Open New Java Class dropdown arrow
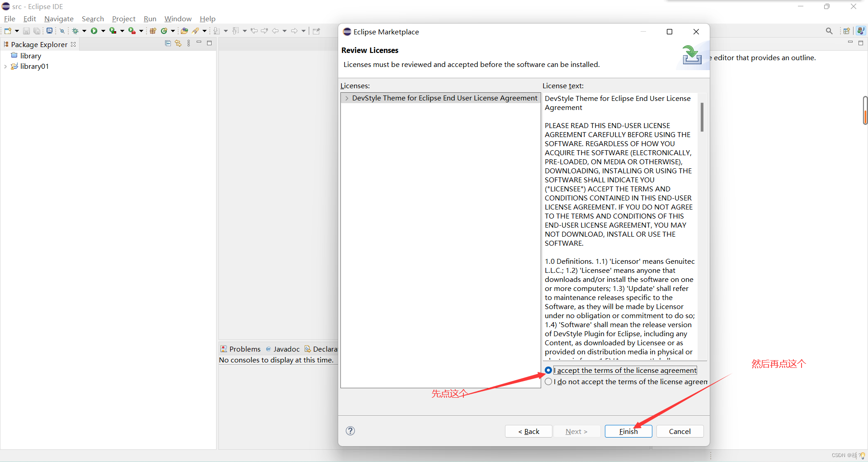Screen dimensions: 868x462 click(173, 31)
